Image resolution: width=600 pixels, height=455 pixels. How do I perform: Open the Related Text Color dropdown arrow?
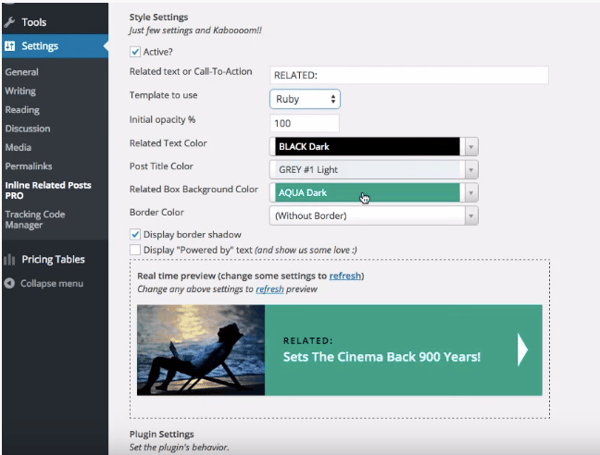pos(471,146)
